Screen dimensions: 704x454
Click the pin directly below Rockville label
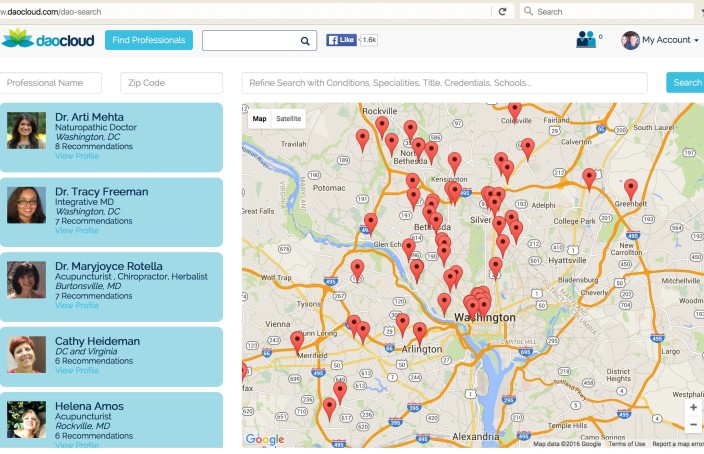(x=382, y=126)
